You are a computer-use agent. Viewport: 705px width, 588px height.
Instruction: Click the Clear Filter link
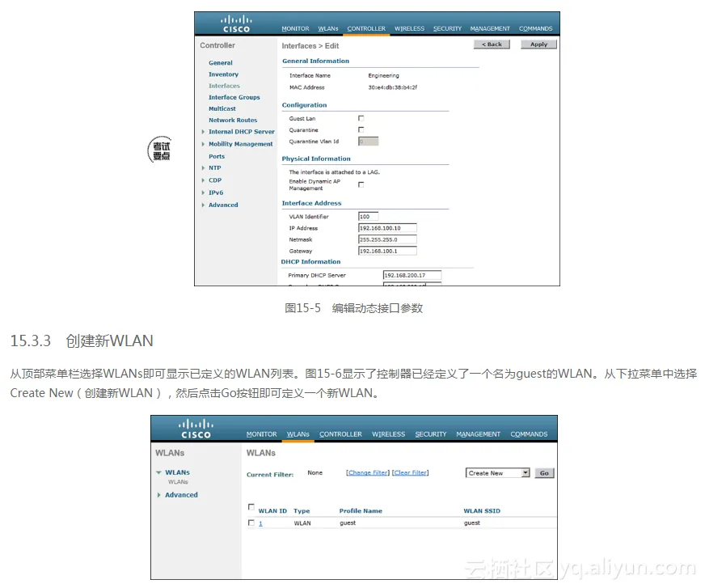point(411,472)
